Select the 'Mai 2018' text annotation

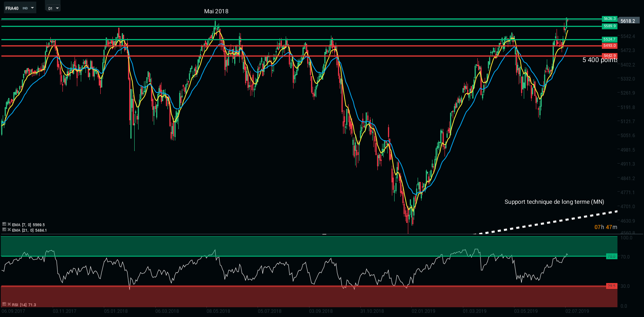coord(216,11)
